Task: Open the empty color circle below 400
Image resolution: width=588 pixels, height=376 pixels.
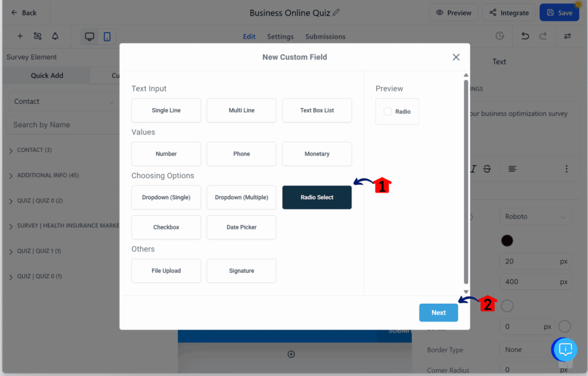Action: pyautogui.click(x=507, y=306)
